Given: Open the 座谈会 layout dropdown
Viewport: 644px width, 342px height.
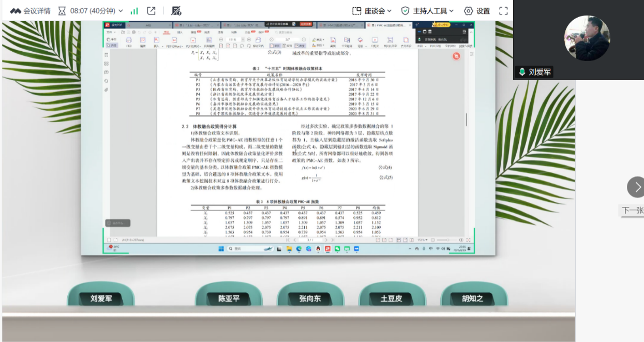Looking at the screenshot, I should [x=372, y=11].
